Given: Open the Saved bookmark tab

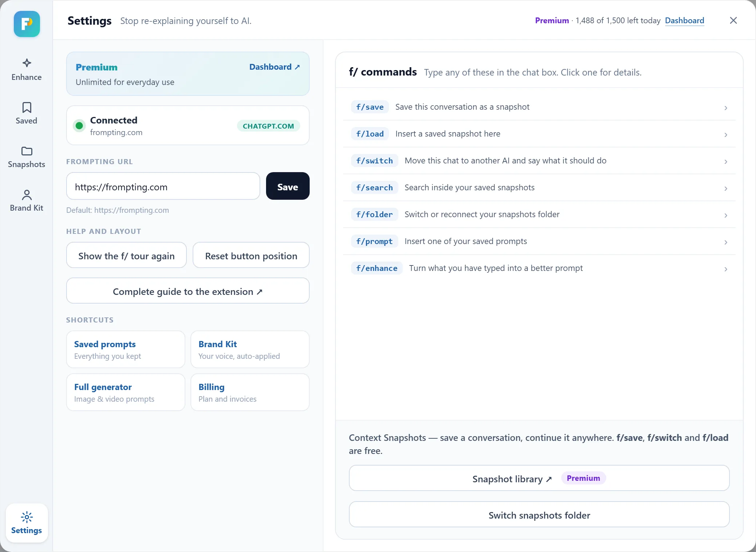Looking at the screenshot, I should pyautogui.click(x=27, y=113).
